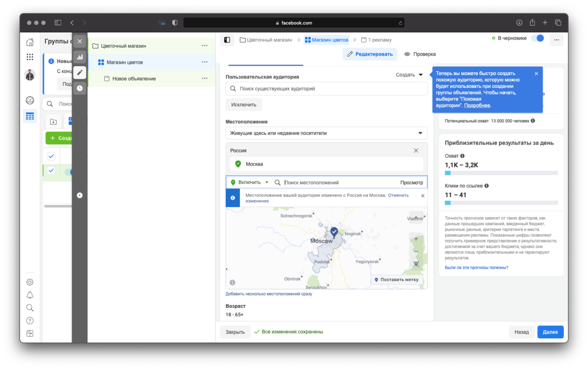Click the settings gear icon in sidebar
588x369 pixels.
pos(30,281)
